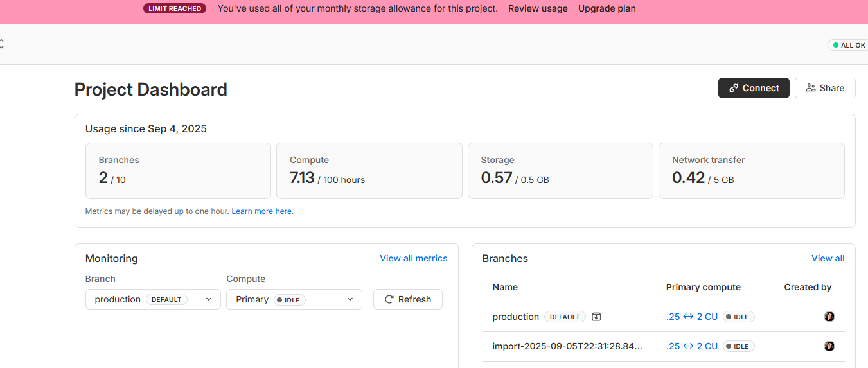Click the archive icon beside production branch
The height and width of the screenshot is (368, 868).
point(596,317)
